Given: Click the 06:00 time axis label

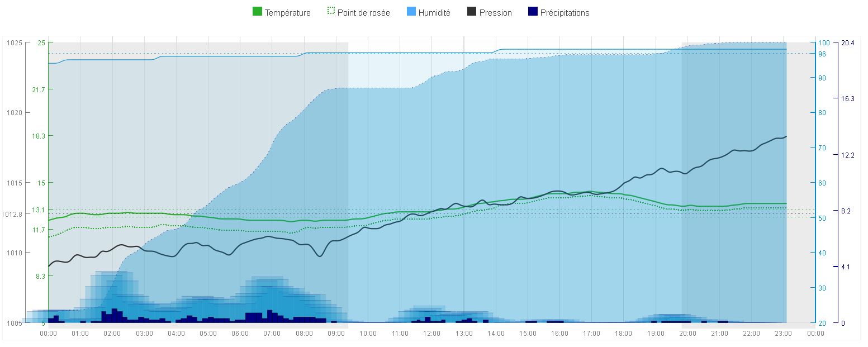Looking at the screenshot, I should (240, 334).
